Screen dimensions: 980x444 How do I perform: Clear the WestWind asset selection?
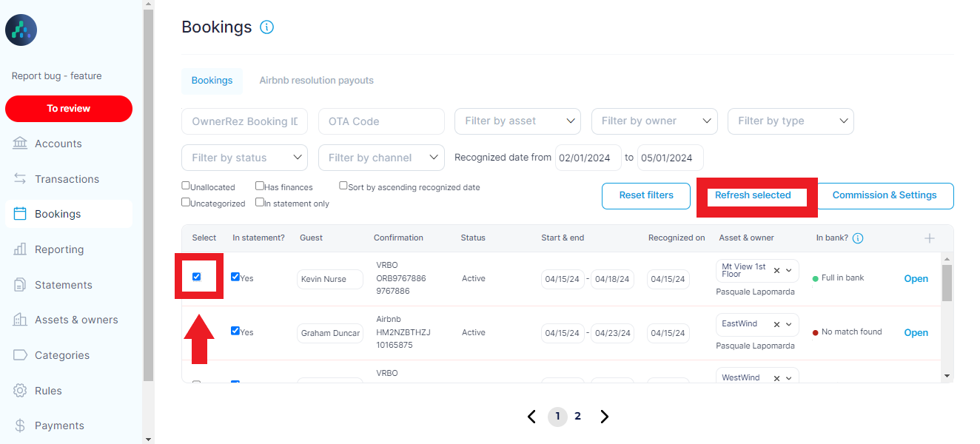tap(776, 378)
